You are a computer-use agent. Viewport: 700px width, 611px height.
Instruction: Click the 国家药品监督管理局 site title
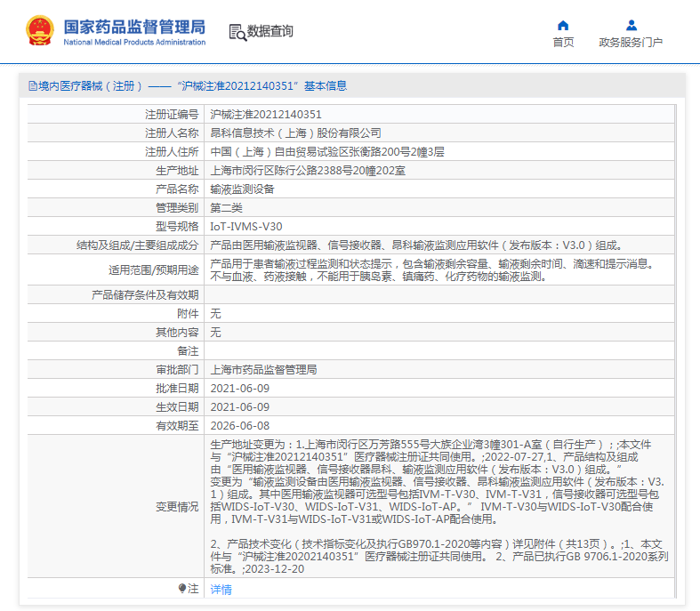coord(133,27)
